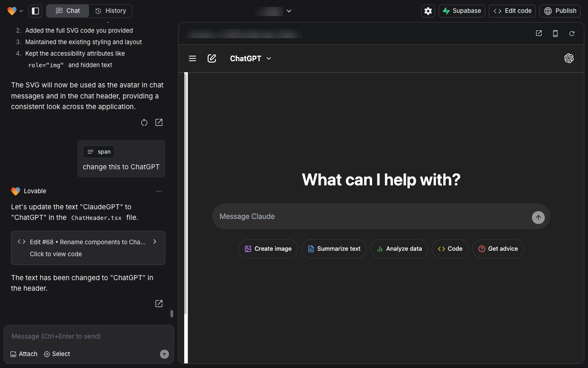
Task: Open the settings gear
Action: [428, 11]
